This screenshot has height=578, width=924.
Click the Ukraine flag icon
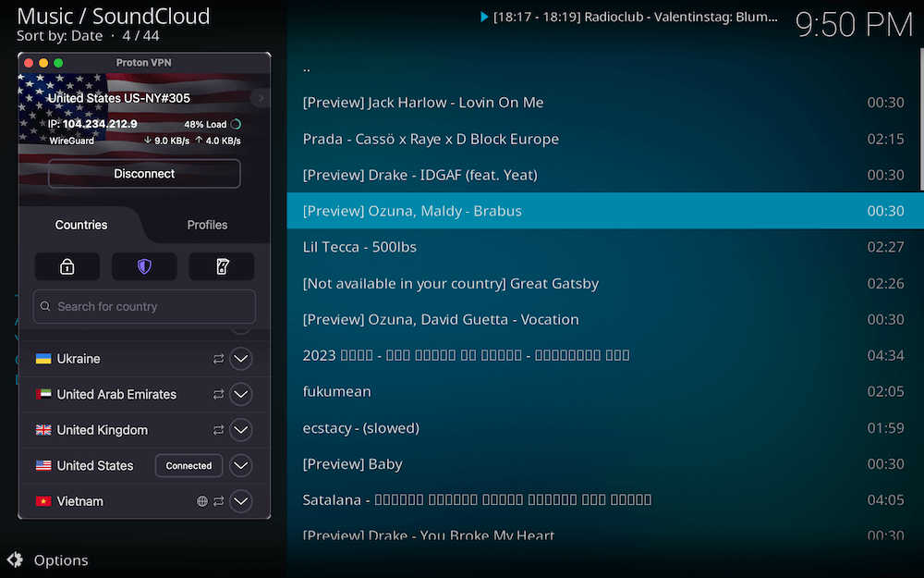pos(43,359)
